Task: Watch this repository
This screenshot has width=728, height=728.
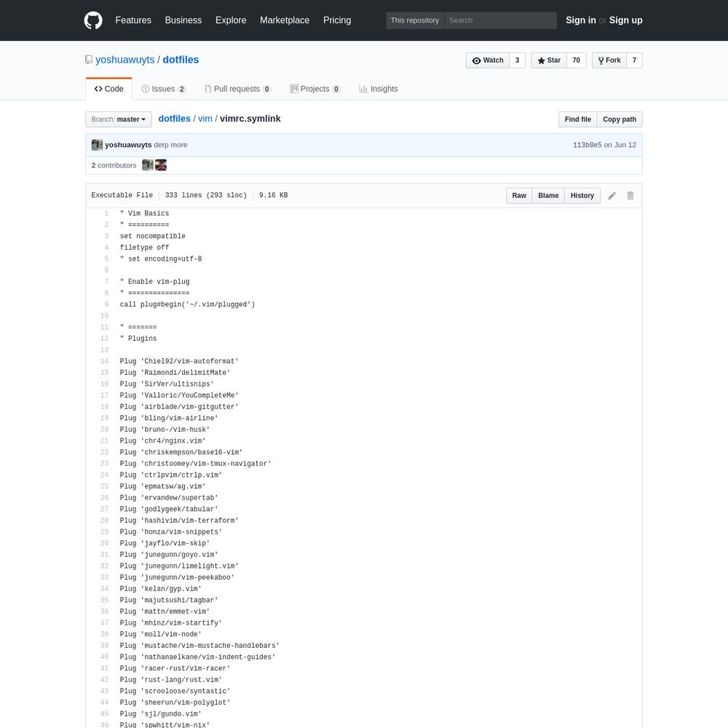Action: pyautogui.click(x=488, y=60)
